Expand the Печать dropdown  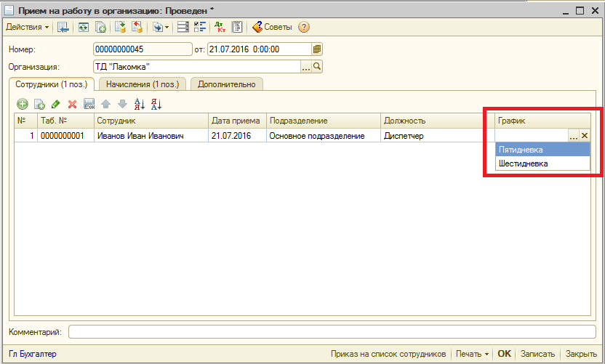pos(472,354)
